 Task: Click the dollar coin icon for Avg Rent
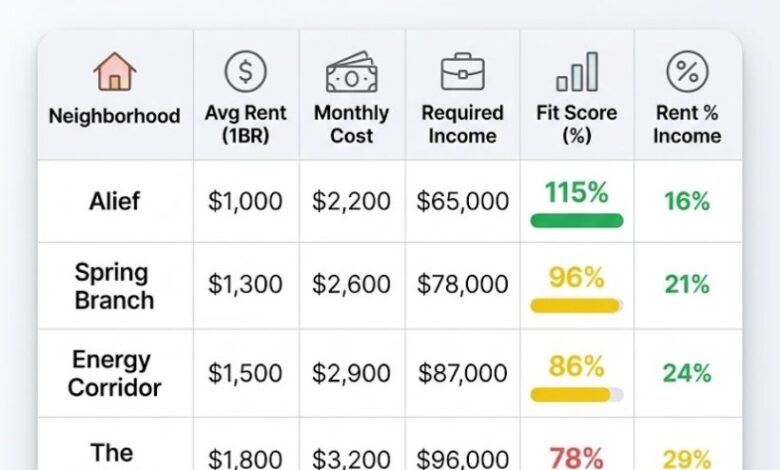tap(245, 72)
